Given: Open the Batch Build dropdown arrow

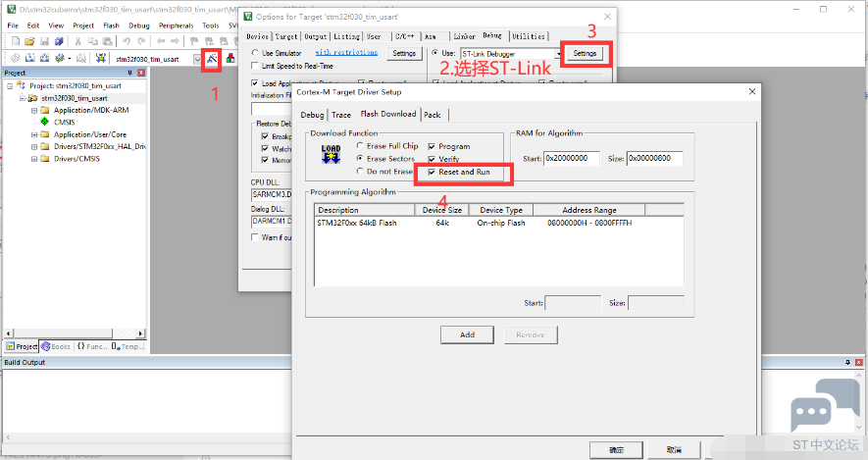Looking at the screenshot, I should click(70, 59).
